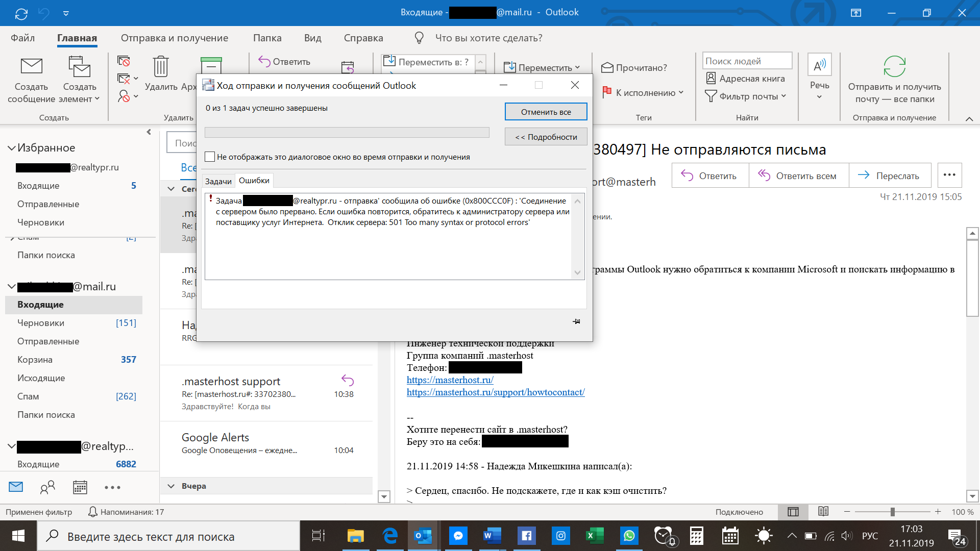Viewport: 980px width, 551px height.
Task: Click the scroll down arrow in the error list
Action: coord(577,272)
